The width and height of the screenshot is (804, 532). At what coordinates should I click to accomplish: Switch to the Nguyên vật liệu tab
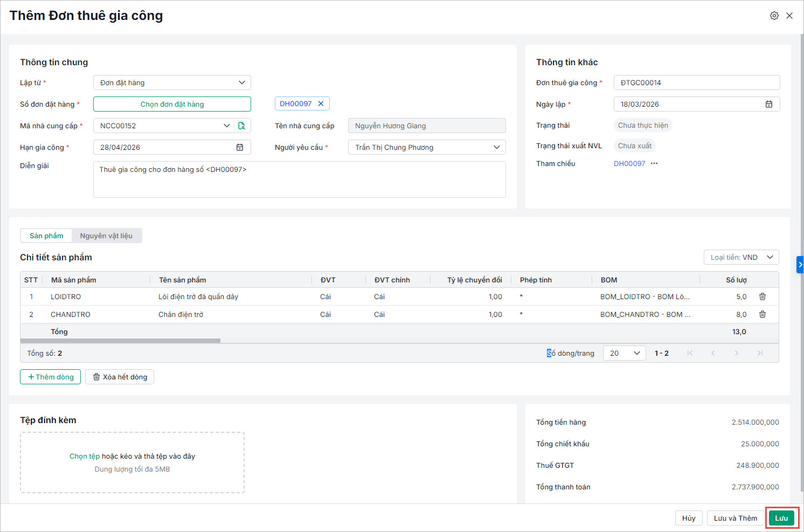[x=106, y=236]
